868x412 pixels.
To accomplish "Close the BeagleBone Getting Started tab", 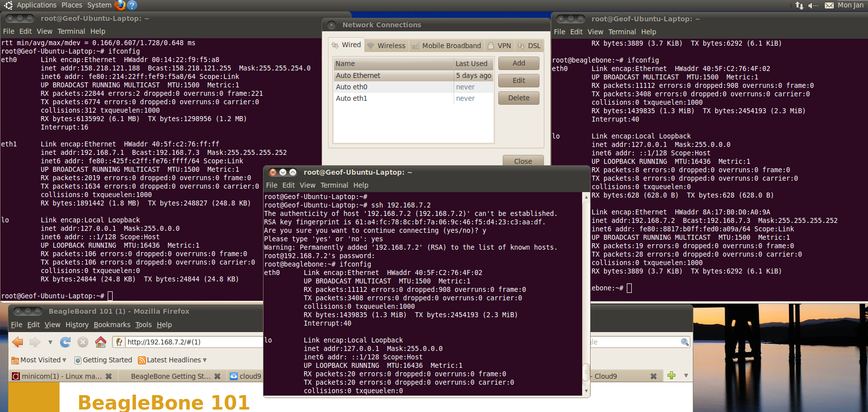I will [217, 376].
